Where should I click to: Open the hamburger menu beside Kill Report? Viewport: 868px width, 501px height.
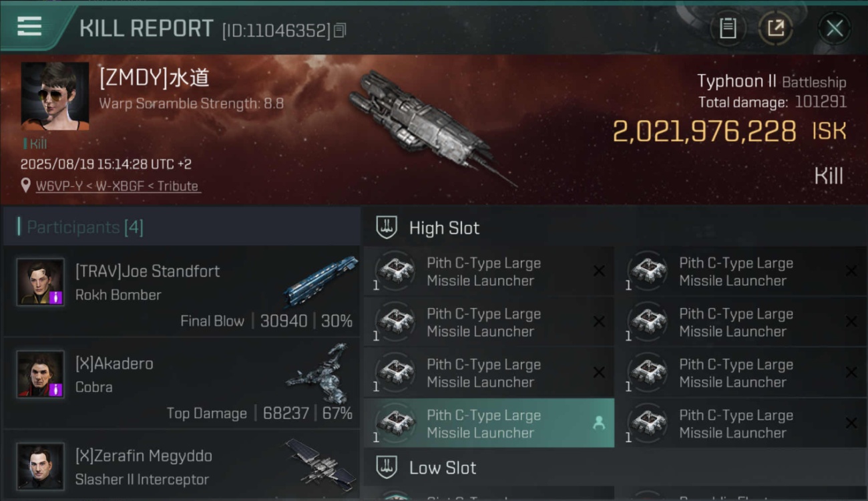coord(29,27)
